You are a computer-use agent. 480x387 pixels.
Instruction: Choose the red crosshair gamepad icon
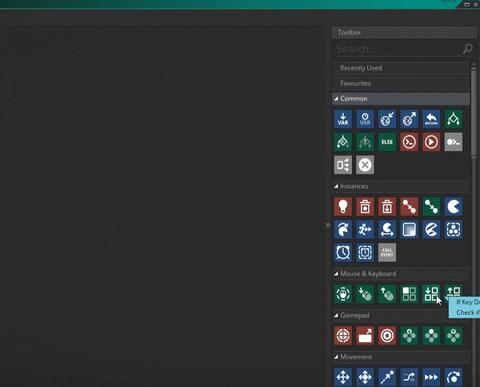tap(343, 336)
